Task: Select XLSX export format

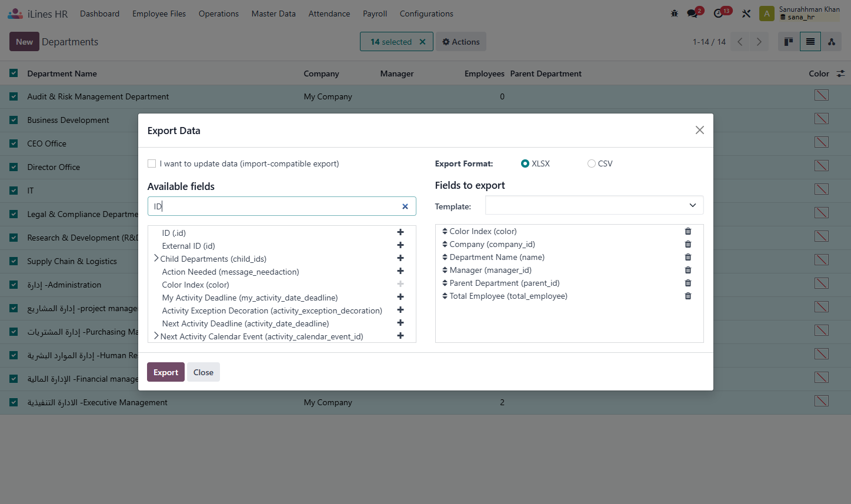Action: pos(525,163)
